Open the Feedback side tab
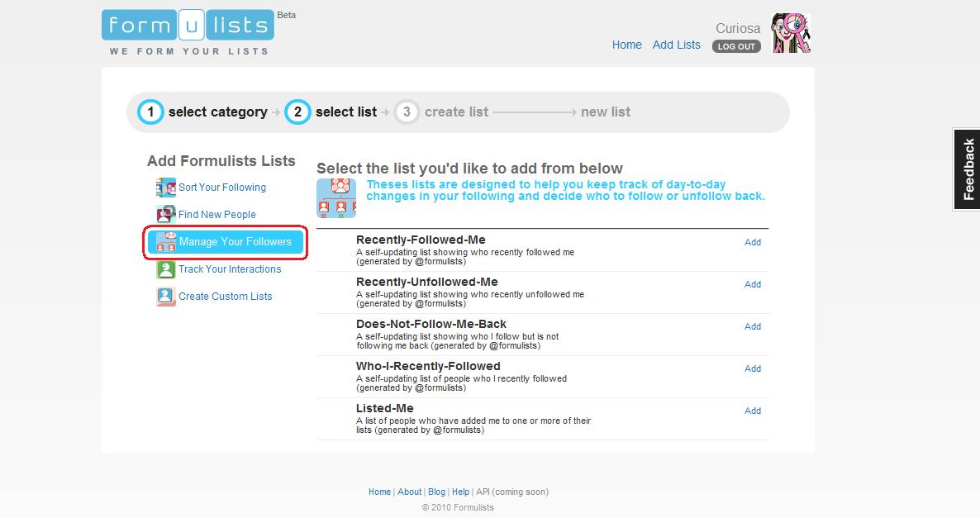The width and height of the screenshot is (980, 518). click(967, 169)
